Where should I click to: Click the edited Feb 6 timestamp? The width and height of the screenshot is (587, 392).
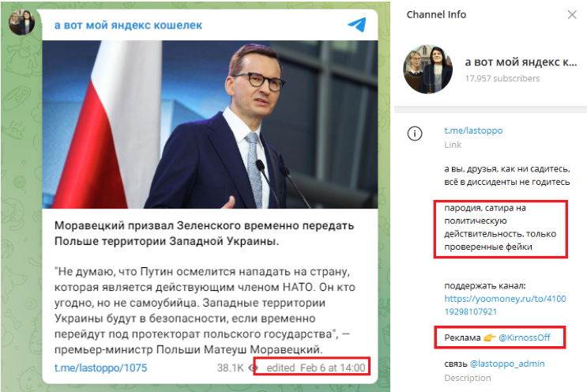coord(315,367)
